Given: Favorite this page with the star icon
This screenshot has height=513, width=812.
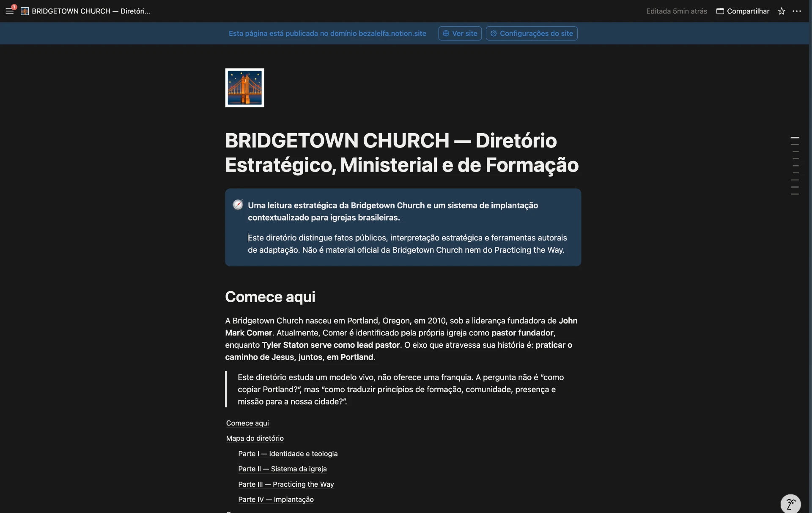Looking at the screenshot, I should pos(781,11).
